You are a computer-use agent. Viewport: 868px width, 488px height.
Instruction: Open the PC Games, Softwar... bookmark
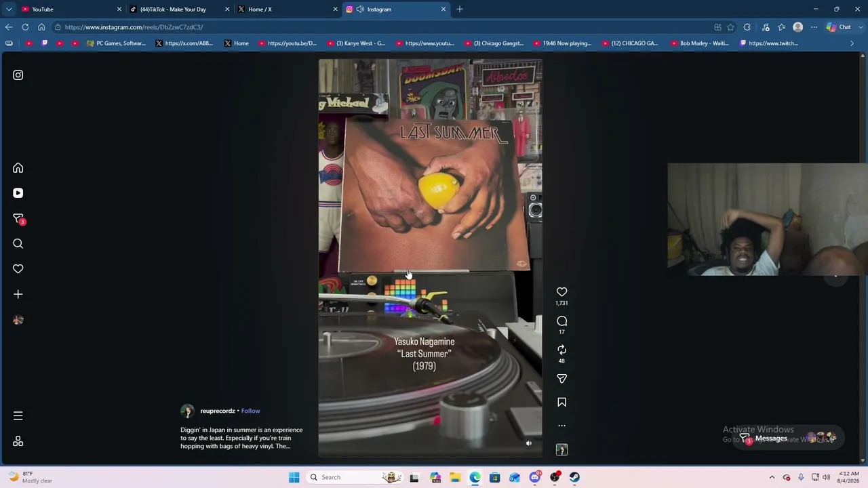pos(116,43)
